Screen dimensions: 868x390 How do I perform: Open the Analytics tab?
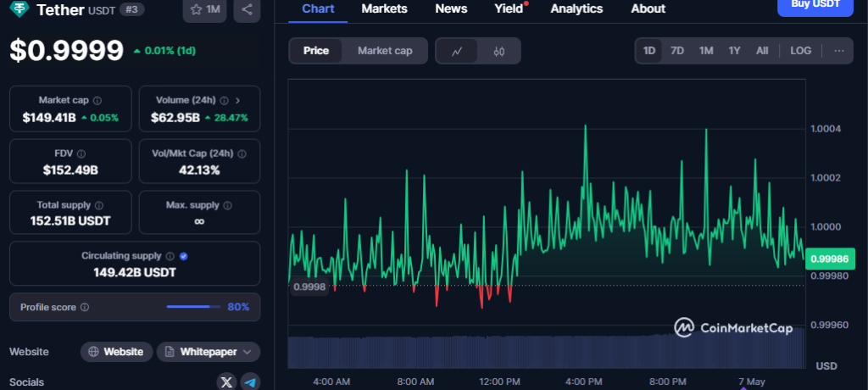pos(576,8)
